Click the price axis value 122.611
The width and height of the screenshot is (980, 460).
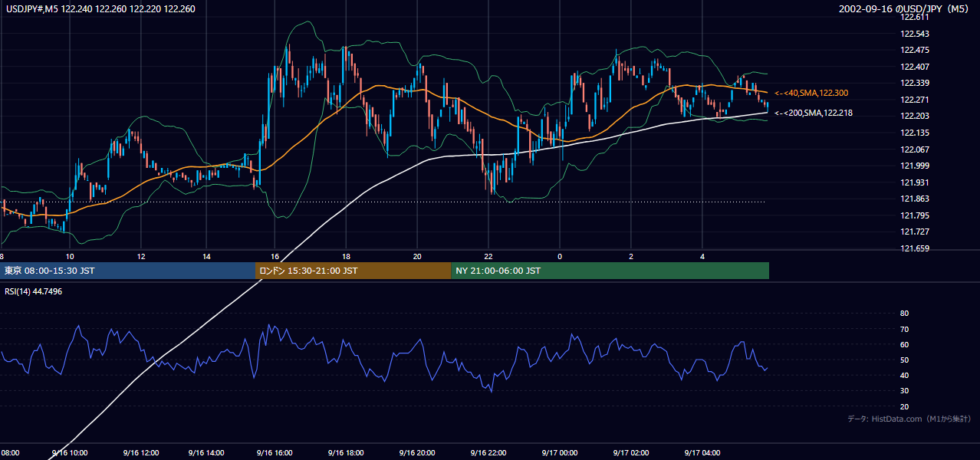[914, 17]
